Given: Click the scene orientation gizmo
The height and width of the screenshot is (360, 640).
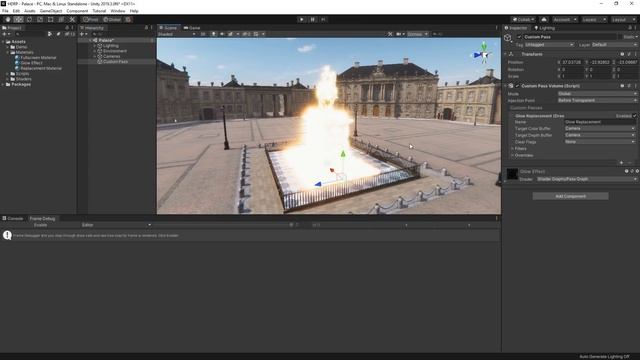Looking at the screenshot, I should coord(483,54).
